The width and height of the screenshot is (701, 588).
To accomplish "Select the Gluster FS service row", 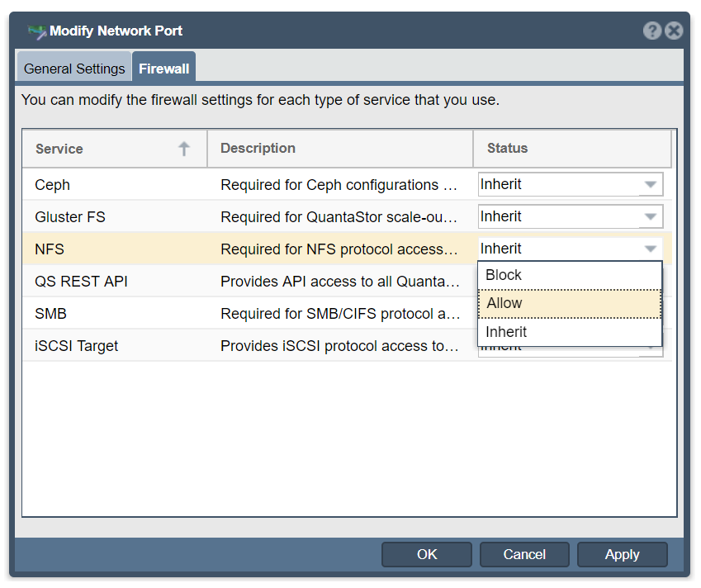I will point(347,217).
